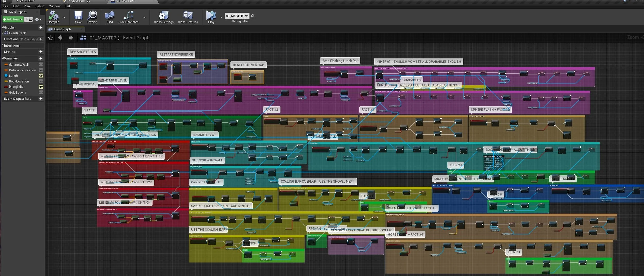Select the SET SCREW IN WALL comment
Image resolution: width=644 pixels, height=276 pixels.
(207, 160)
